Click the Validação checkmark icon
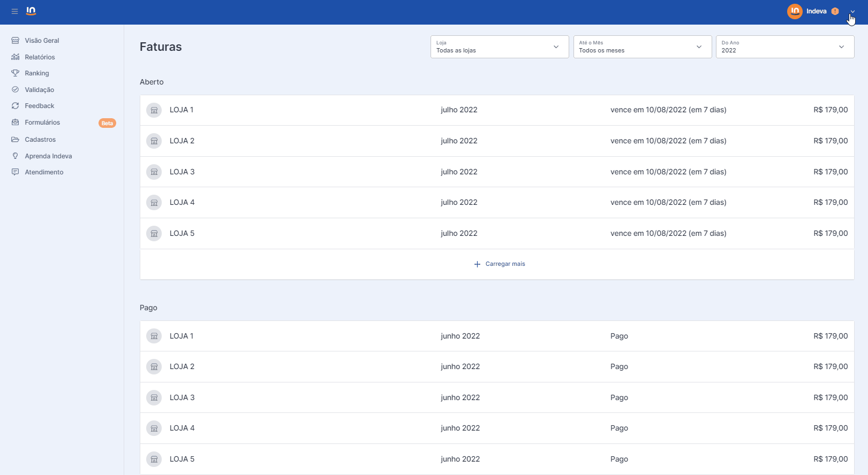Viewport: 868px width, 475px height. [16, 90]
